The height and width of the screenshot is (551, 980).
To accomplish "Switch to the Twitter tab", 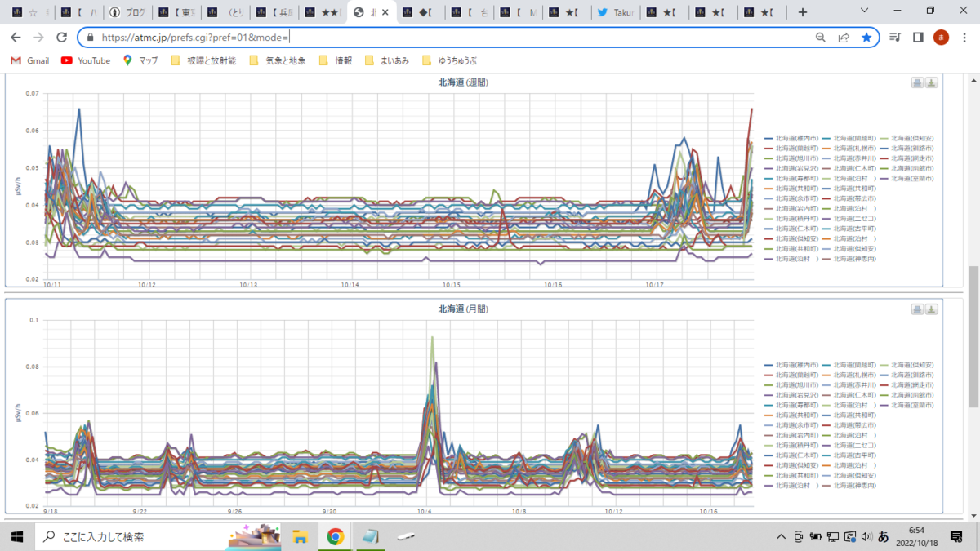I will [x=614, y=12].
